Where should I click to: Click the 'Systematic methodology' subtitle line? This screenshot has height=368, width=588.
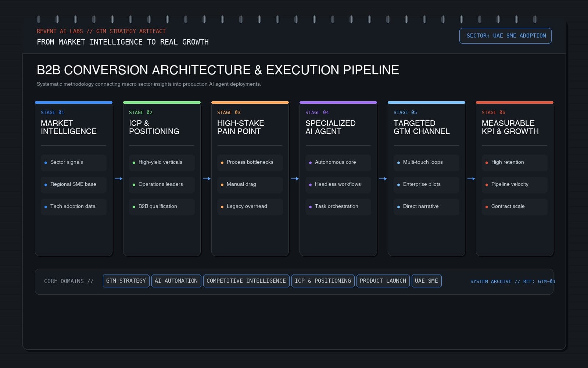tap(149, 84)
